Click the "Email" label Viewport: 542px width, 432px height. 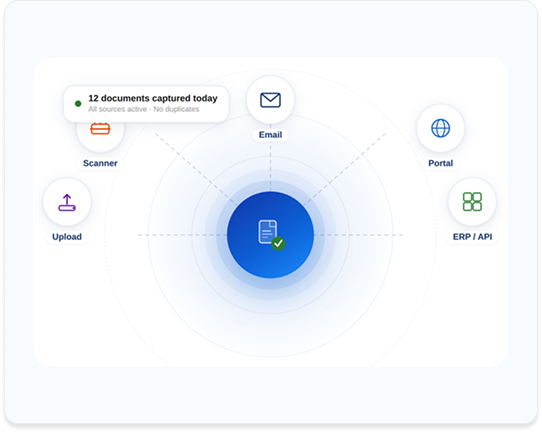tap(270, 134)
